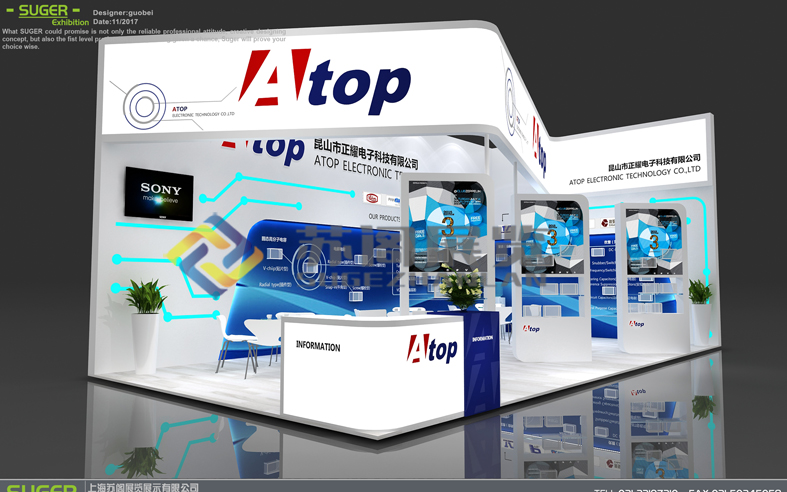787x492 pixels.
Task: Click the small Atop logo on middle kiosk base
Action: 531,328
